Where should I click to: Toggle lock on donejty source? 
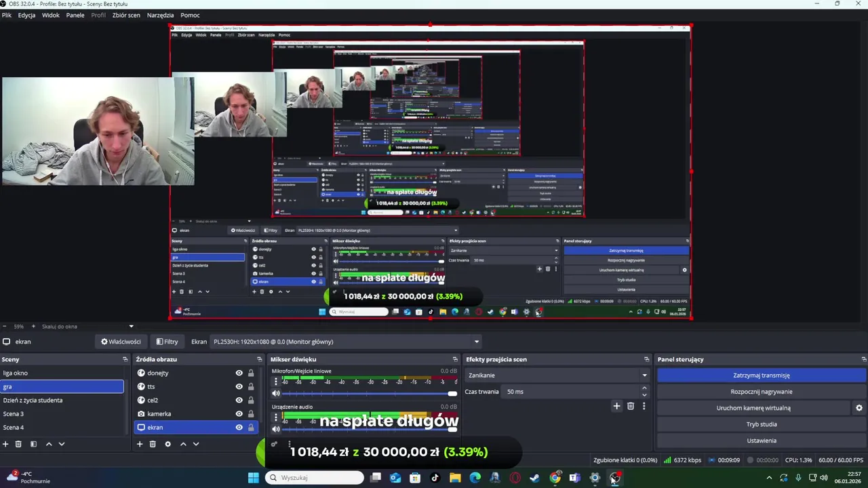[x=251, y=373]
